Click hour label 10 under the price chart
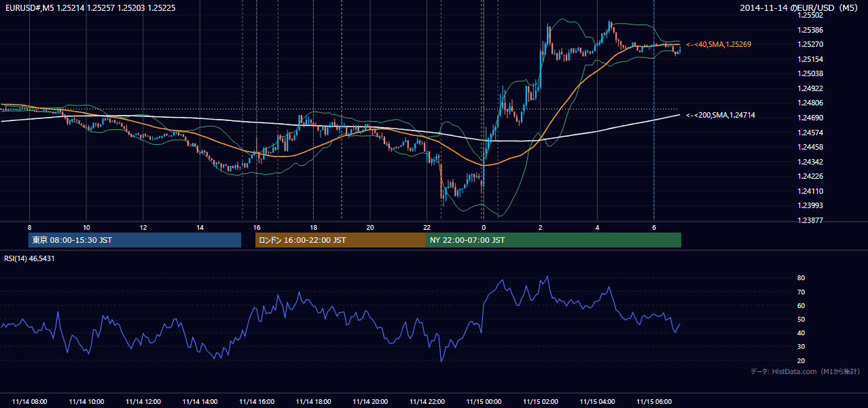This screenshot has height=408, width=868. point(86,227)
